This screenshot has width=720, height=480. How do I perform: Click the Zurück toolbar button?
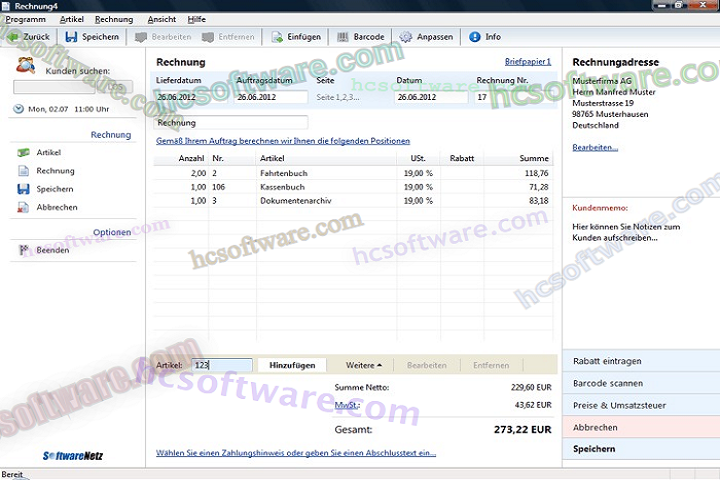click(x=29, y=37)
